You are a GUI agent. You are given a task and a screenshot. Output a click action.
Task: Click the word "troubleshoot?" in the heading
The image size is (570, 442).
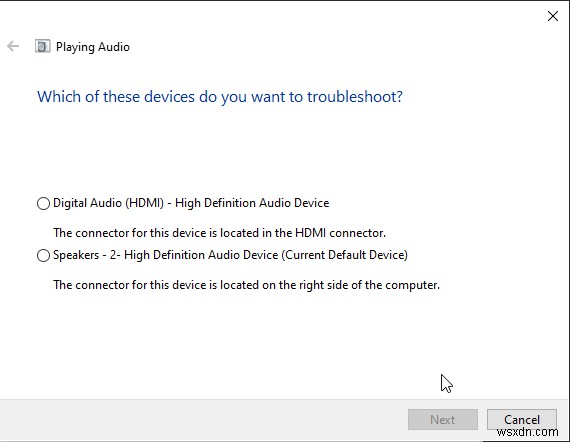pyautogui.click(x=355, y=97)
